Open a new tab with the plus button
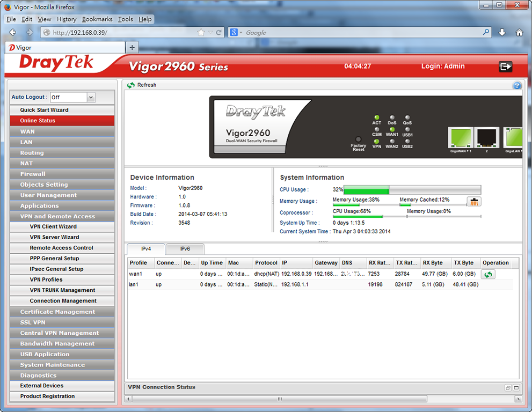Image resolution: width=532 pixels, height=412 pixels. 132,47
